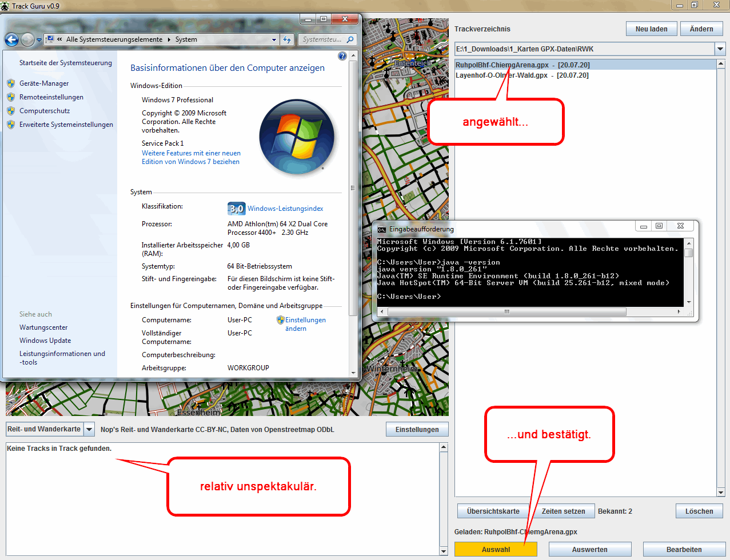Click the Eingabeaufforderung cmd window icon
Viewport: 730px width, 560px height.
(381, 230)
